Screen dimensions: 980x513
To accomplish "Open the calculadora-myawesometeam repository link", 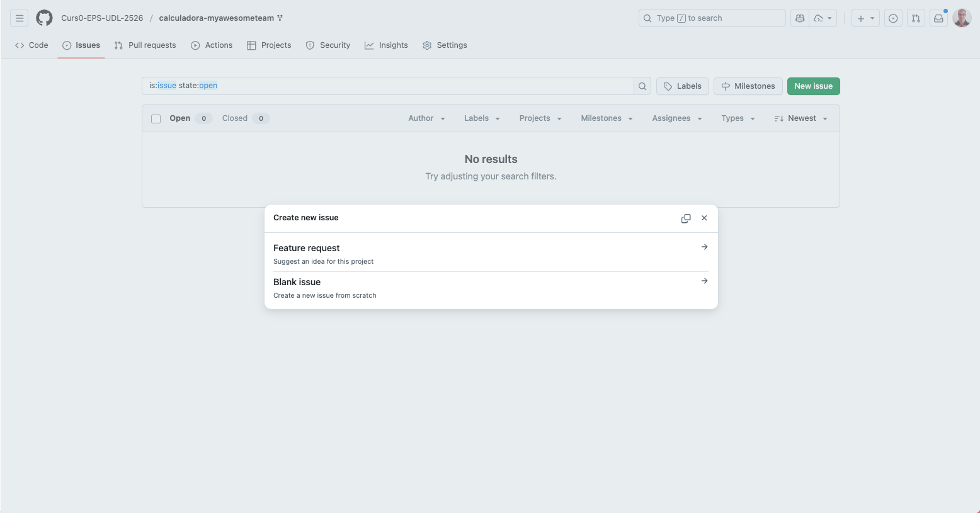I will coord(216,18).
